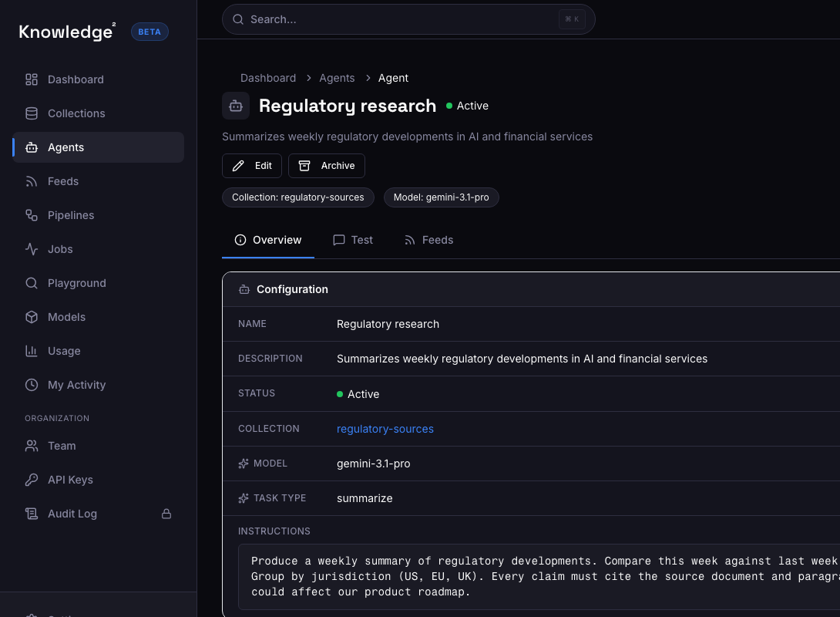Screen dimensions: 840x617
Task: Click the ⌘K shortcut badge in search
Action: (x=572, y=19)
